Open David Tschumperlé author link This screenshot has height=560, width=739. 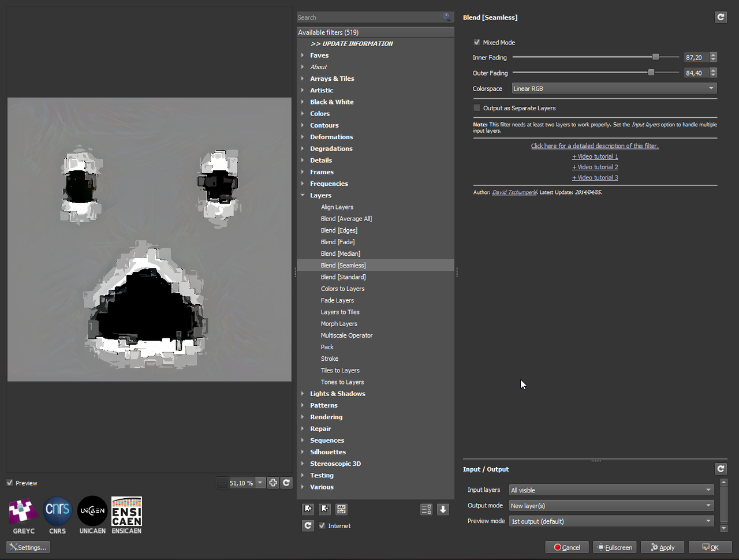514,192
